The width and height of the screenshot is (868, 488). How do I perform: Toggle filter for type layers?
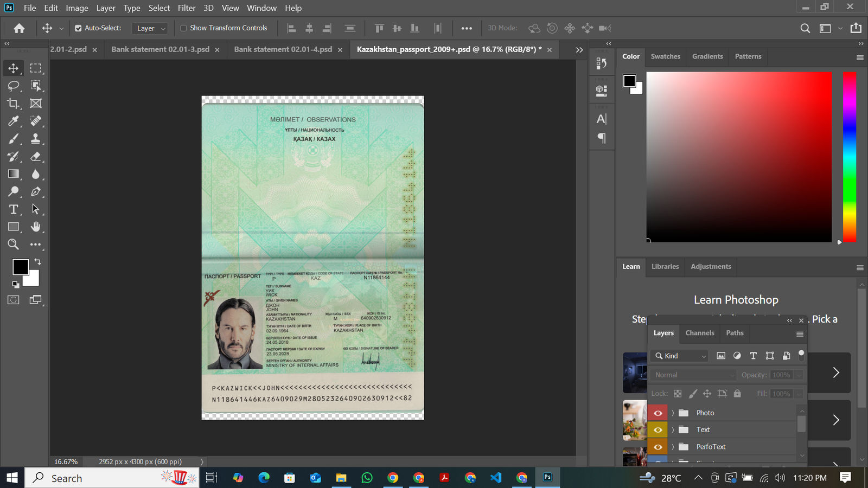tap(753, 356)
